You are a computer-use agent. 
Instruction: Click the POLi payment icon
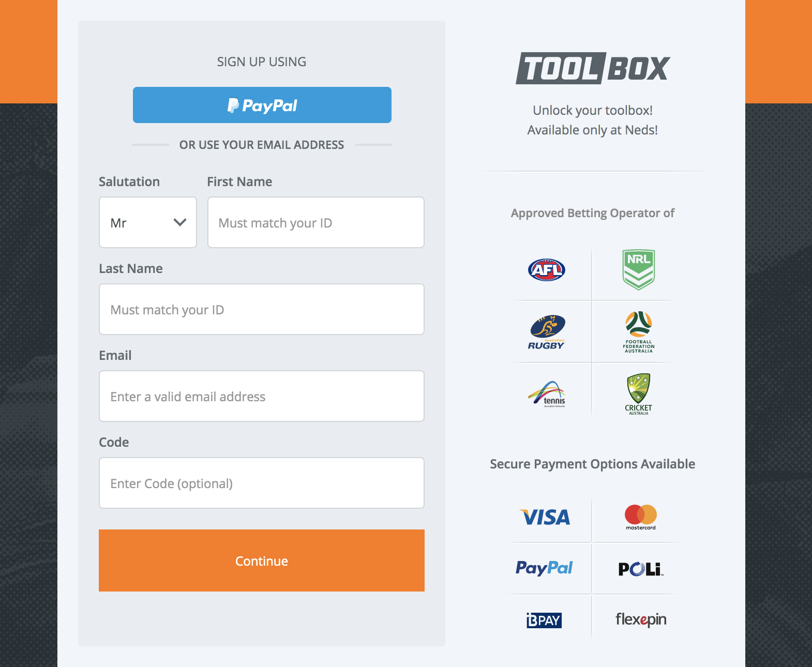pos(640,569)
